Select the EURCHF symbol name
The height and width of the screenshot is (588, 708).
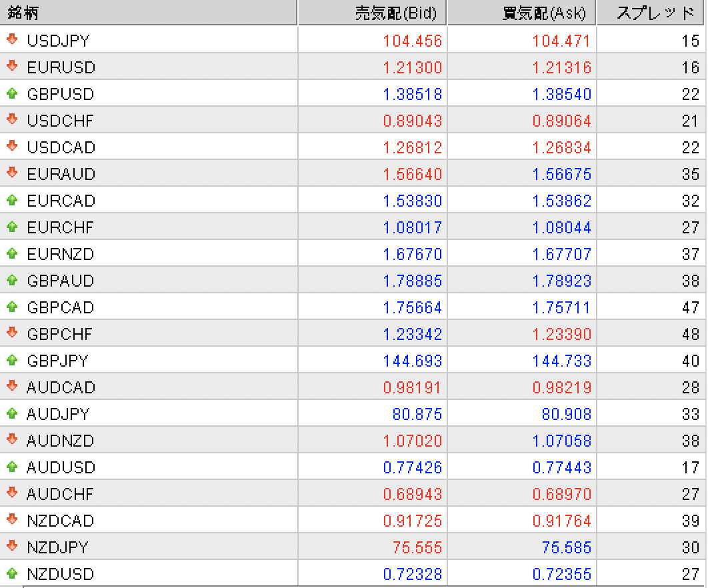point(60,227)
